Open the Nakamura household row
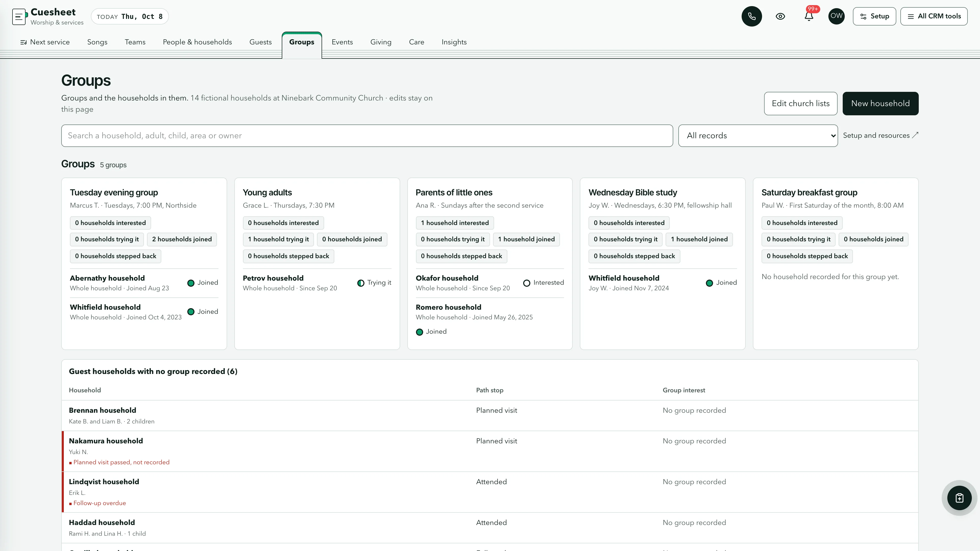980x551 pixels. click(490, 451)
